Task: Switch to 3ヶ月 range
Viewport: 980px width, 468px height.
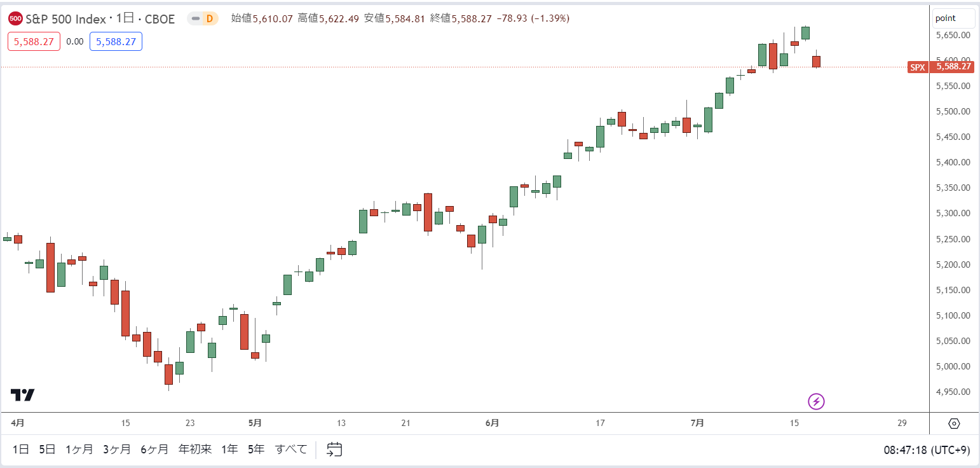Action: pyautogui.click(x=117, y=450)
